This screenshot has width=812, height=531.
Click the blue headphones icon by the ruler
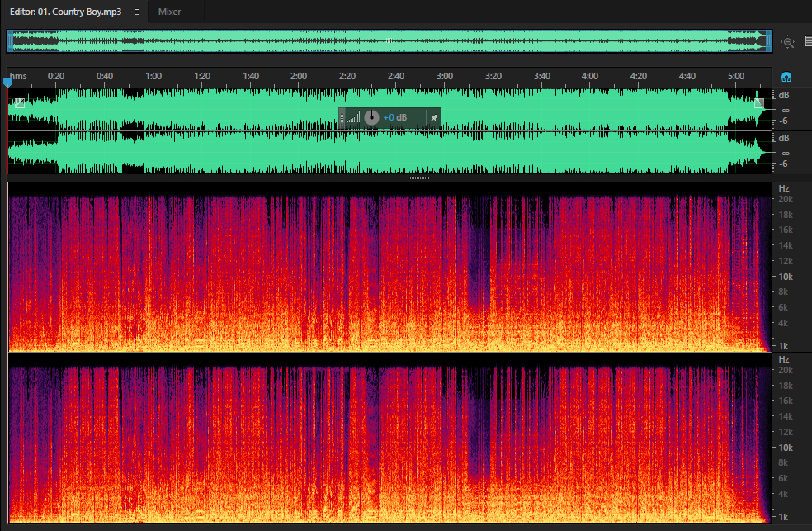(786, 78)
